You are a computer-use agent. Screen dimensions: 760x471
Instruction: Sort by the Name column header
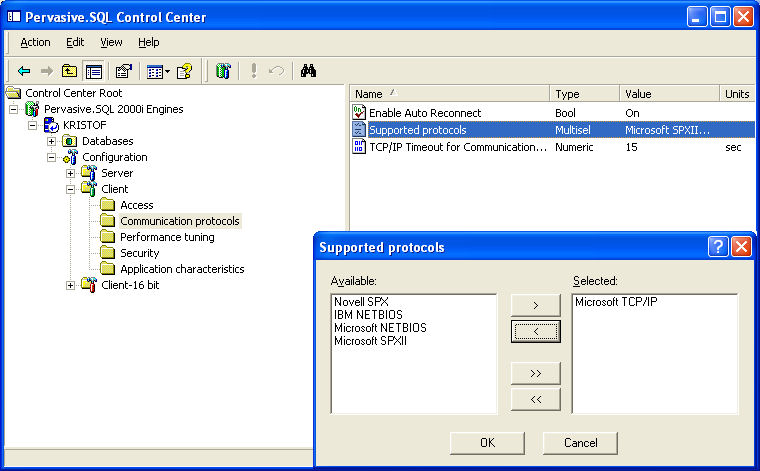pos(449,94)
